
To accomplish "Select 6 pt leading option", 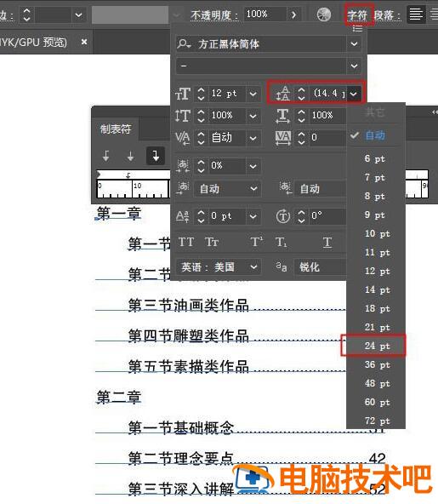I will (x=375, y=158).
